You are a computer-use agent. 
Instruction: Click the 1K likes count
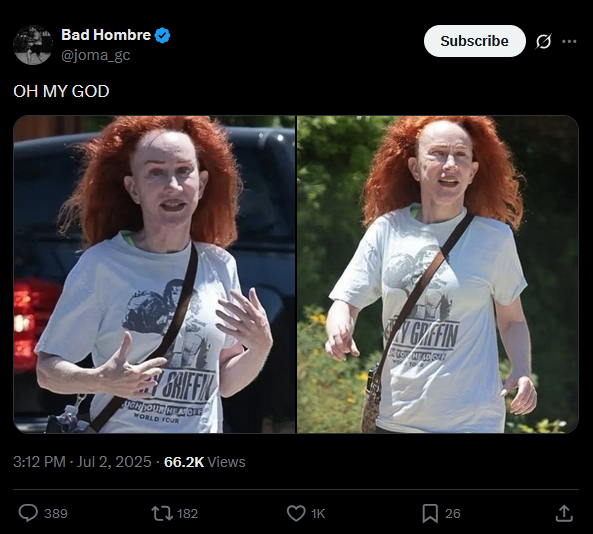pyautogui.click(x=318, y=514)
